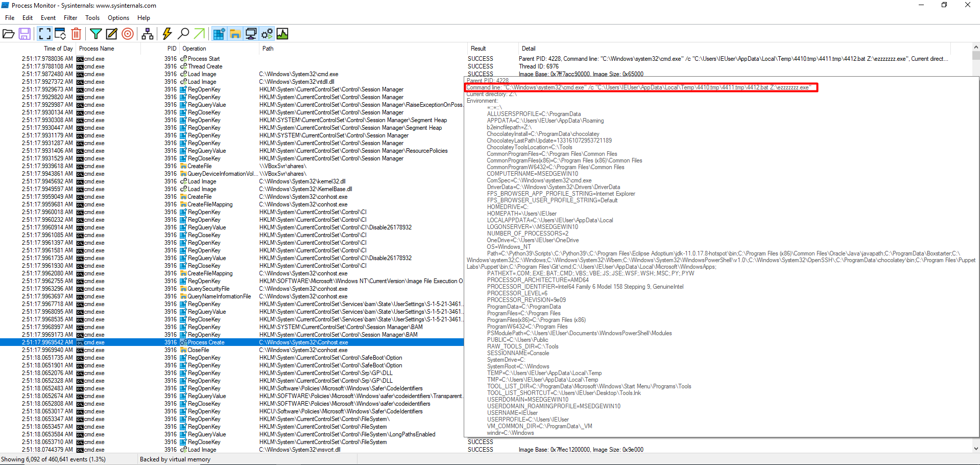Toggle Show Process and Thread Activity

pyautogui.click(x=267, y=34)
